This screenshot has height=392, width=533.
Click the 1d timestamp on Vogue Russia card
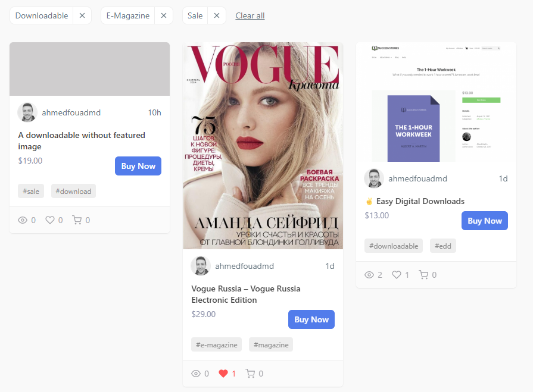point(330,266)
